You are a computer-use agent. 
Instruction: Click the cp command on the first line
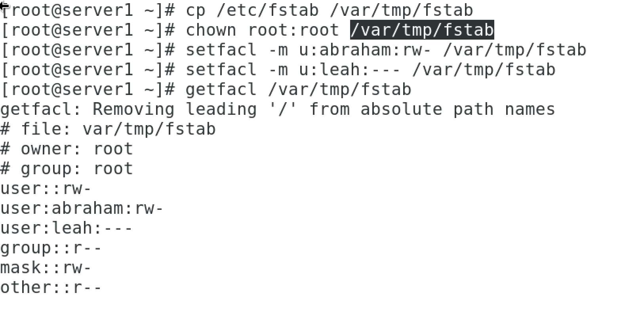pyautogui.click(x=196, y=10)
